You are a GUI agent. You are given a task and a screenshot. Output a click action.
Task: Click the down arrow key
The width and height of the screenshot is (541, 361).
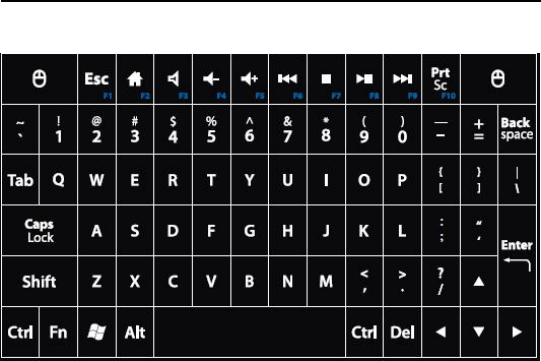(479, 332)
